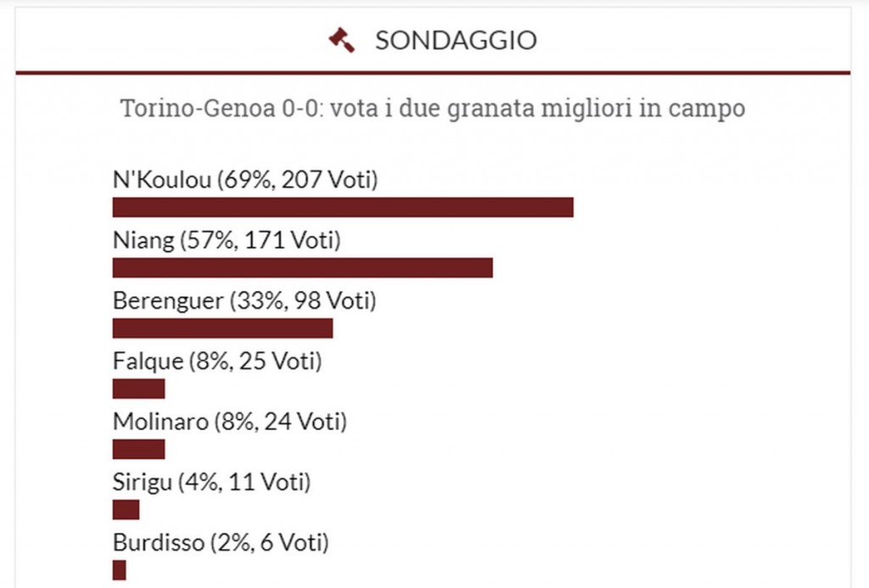Viewport: 869px width, 588px height.
Task: Click the Sirigu result bar
Action: coord(126,509)
